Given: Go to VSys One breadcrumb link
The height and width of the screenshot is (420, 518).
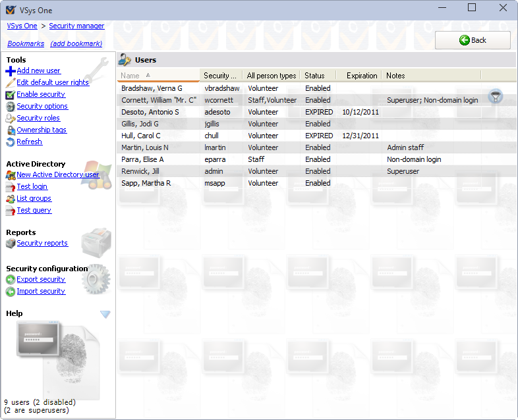Looking at the screenshot, I should click(x=22, y=26).
